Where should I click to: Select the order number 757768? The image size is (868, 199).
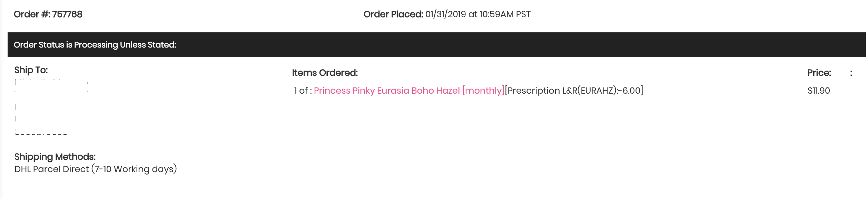click(x=67, y=14)
